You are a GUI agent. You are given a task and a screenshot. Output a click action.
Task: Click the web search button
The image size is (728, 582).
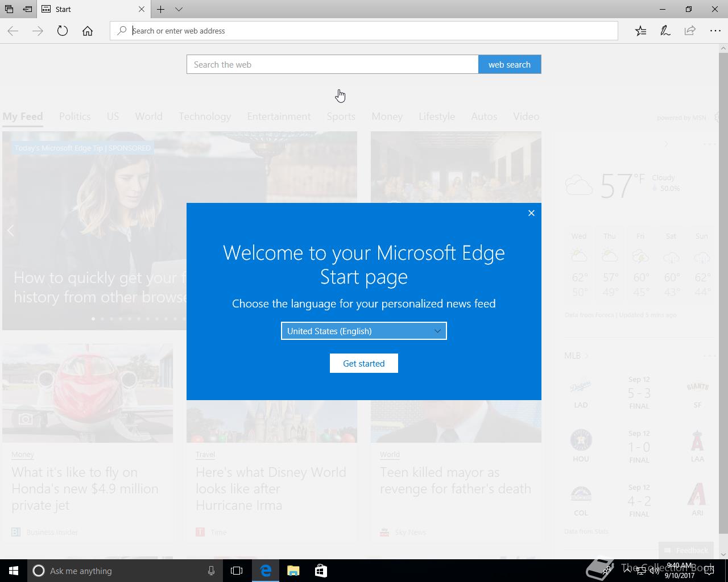(510, 64)
